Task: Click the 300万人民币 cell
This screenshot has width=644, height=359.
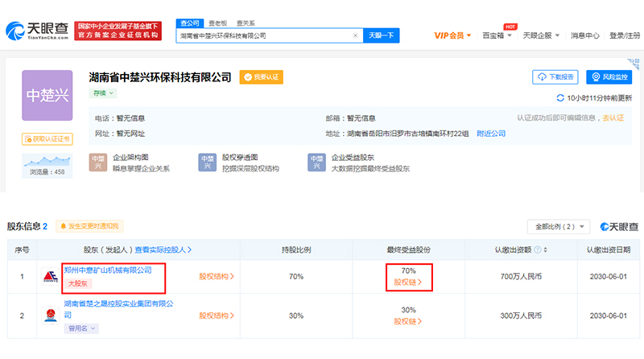Action: click(521, 316)
